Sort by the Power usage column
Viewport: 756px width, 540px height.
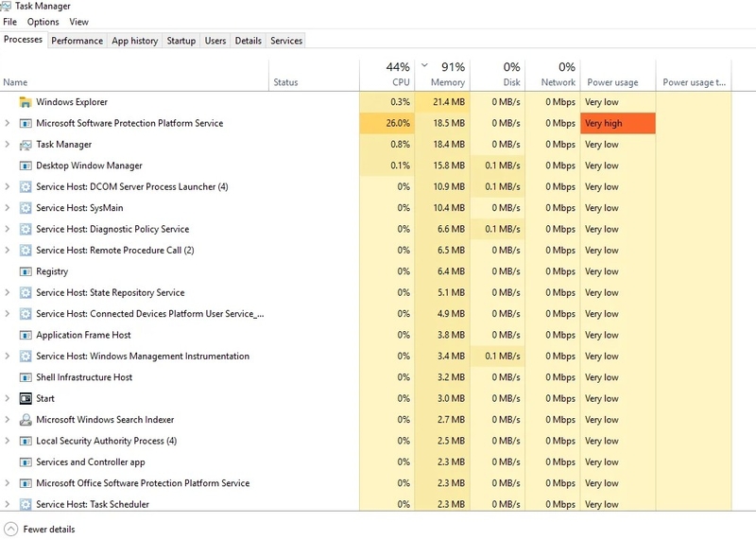pos(618,76)
